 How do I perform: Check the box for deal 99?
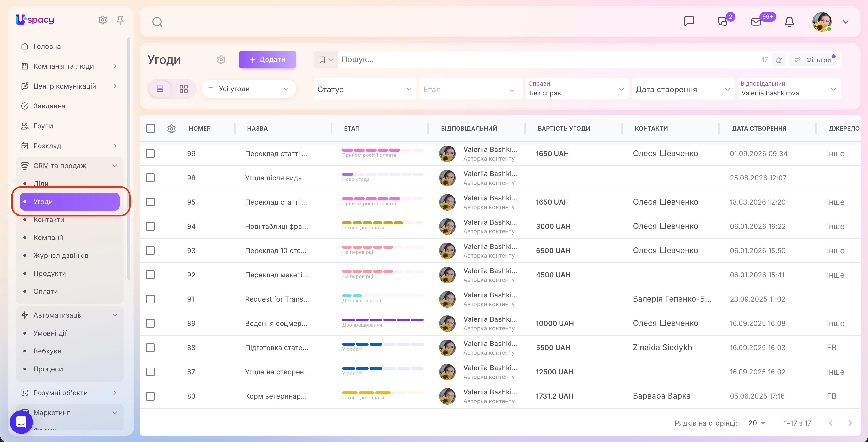[x=150, y=154]
